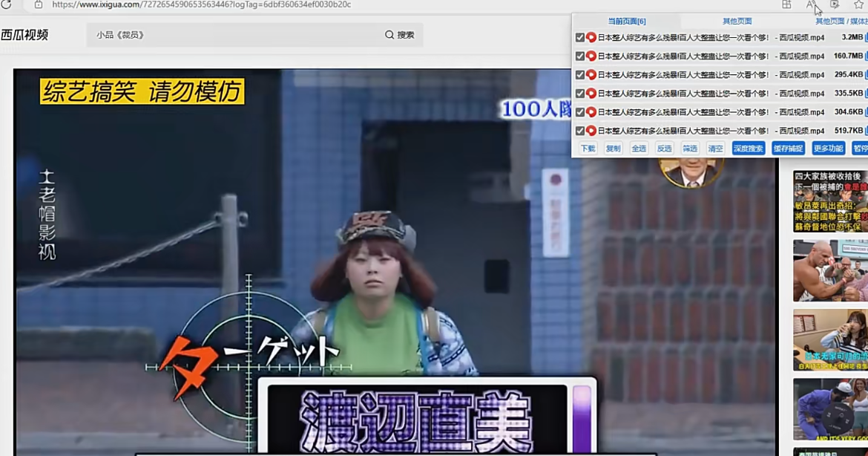Open the site info lock icon
The image size is (868, 456).
(x=38, y=4)
